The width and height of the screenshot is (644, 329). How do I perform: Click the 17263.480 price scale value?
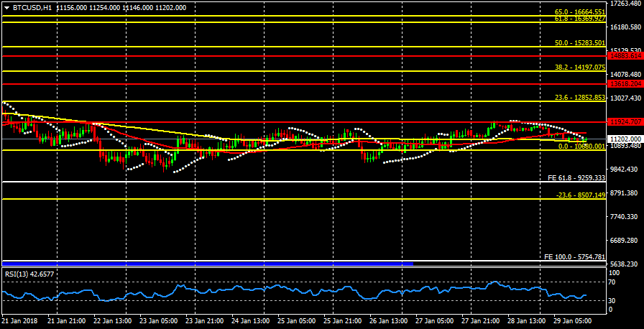coord(625,4)
